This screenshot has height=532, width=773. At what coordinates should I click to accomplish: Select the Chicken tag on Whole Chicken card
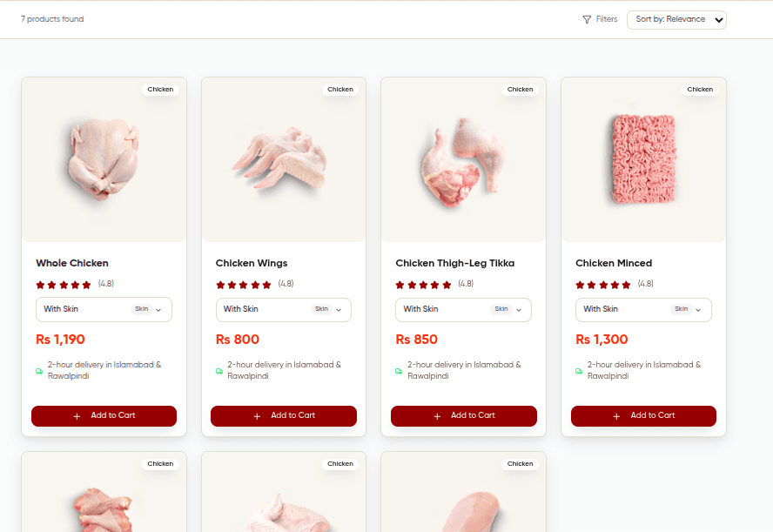[x=160, y=89]
